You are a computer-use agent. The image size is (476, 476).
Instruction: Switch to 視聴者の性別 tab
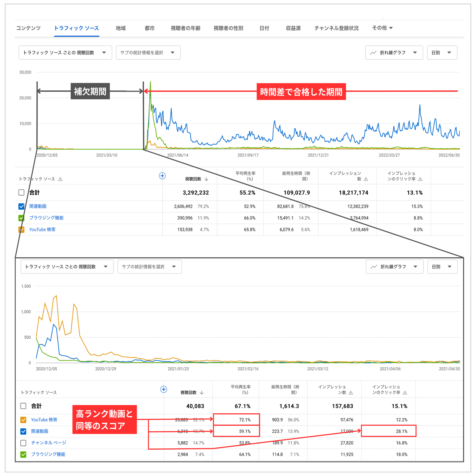[x=228, y=28]
